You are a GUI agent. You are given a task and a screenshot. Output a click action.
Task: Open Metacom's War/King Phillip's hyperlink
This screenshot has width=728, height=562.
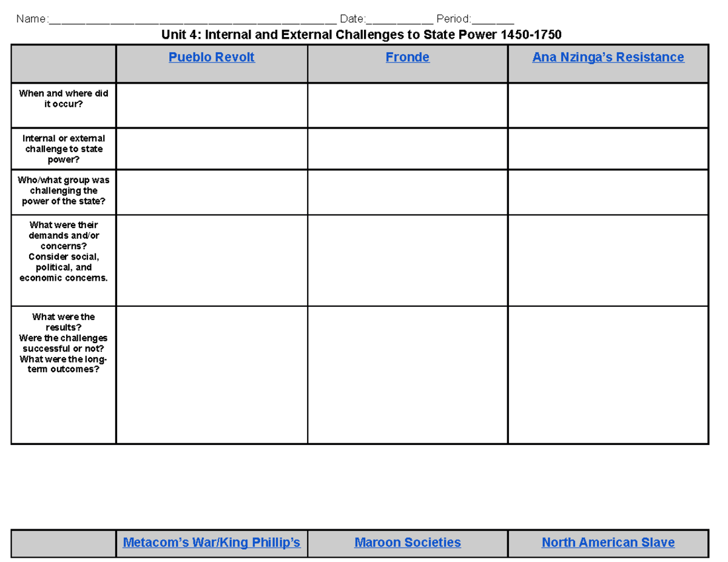tap(212, 542)
